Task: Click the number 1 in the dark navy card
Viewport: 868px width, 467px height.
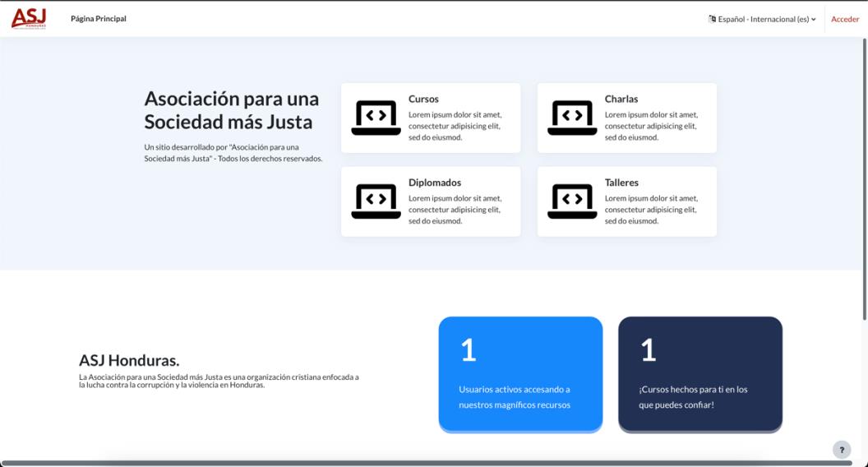Action: 649,350
